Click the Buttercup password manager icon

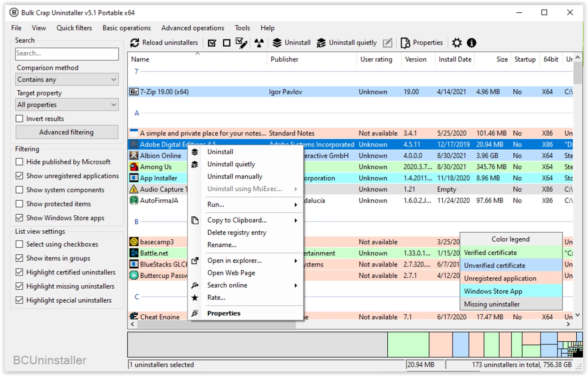point(134,276)
